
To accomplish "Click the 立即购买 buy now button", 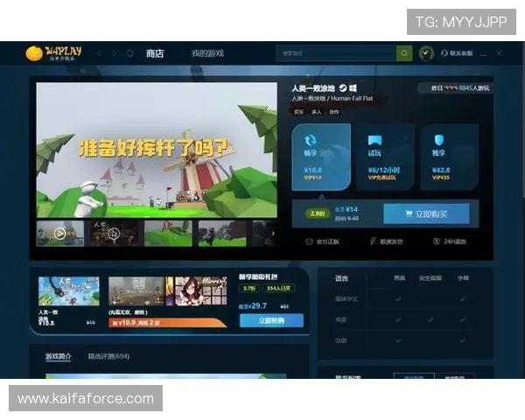I will pos(426,213).
